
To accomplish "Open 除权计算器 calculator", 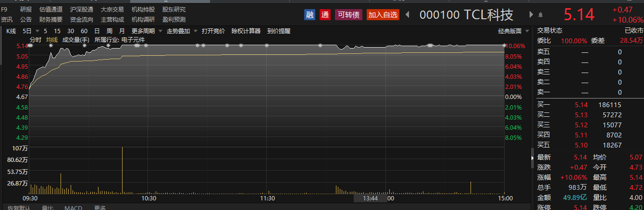I will pyautogui.click(x=246, y=31).
